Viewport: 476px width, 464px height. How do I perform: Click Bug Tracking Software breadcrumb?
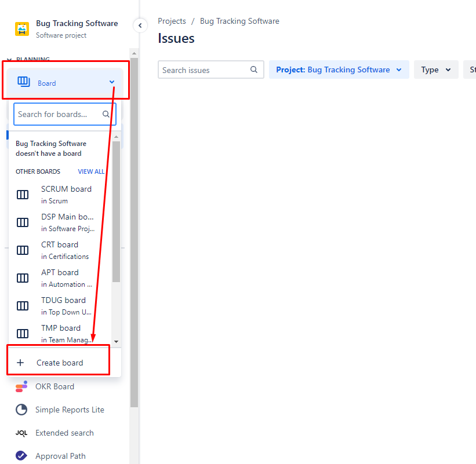coord(239,21)
